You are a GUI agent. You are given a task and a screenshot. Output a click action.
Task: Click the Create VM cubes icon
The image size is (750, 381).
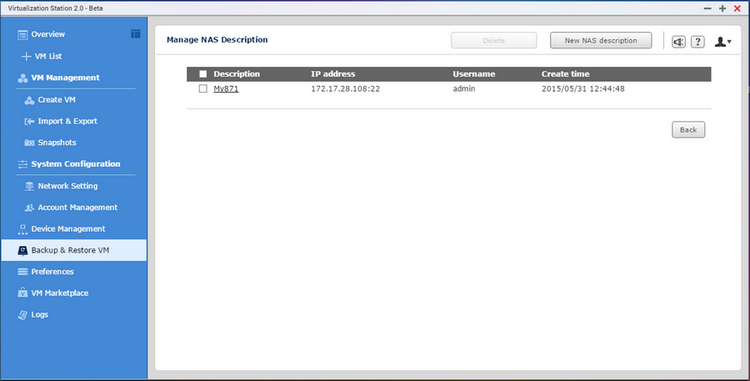point(29,100)
